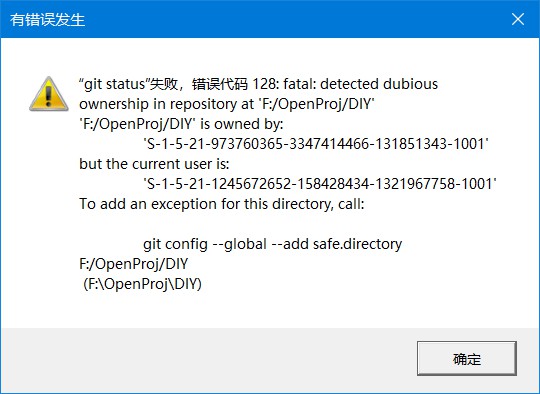Click the yellow warning triangle icon

click(49, 94)
